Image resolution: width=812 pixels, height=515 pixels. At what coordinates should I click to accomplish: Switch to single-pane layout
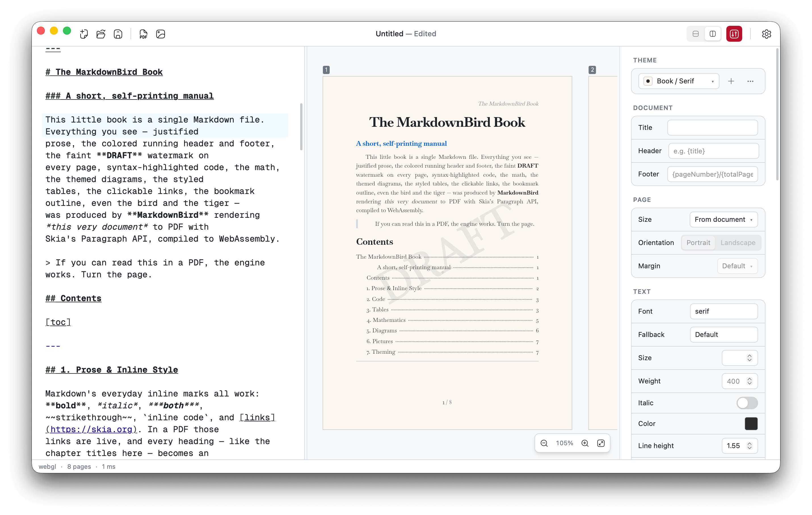[696, 34]
